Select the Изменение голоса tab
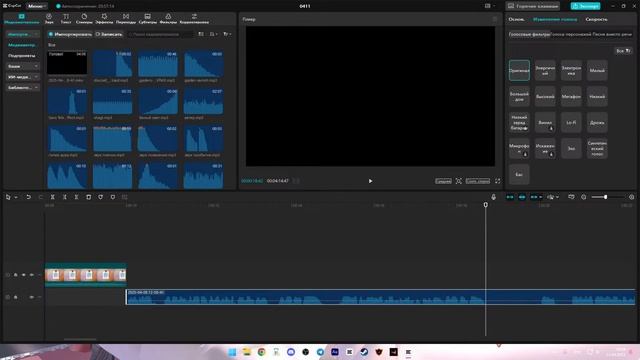640x360 pixels. [555, 19]
